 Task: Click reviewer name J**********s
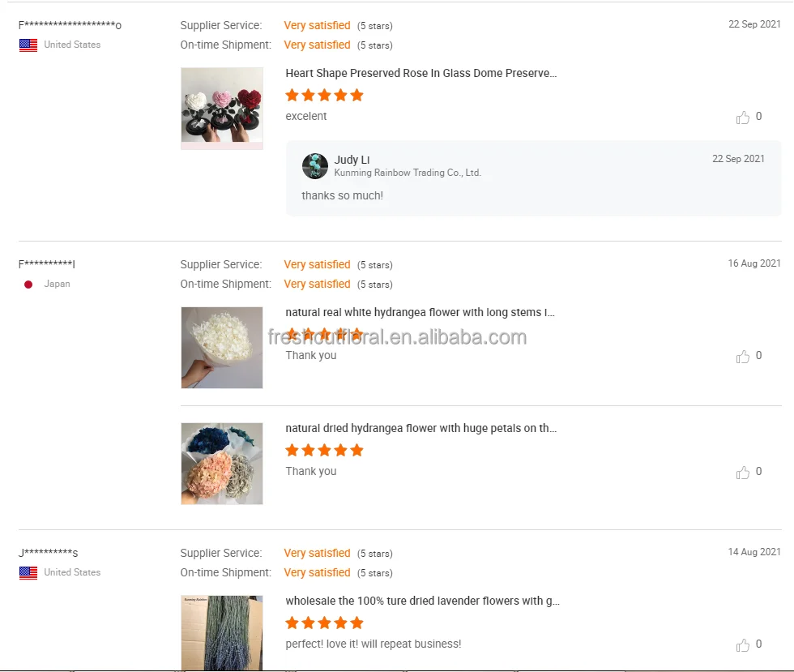click(x=48, y=554)
